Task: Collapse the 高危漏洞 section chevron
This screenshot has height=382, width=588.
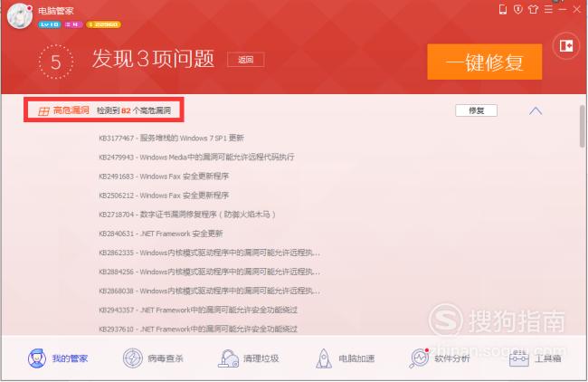Action: click(x=536, y=111)
